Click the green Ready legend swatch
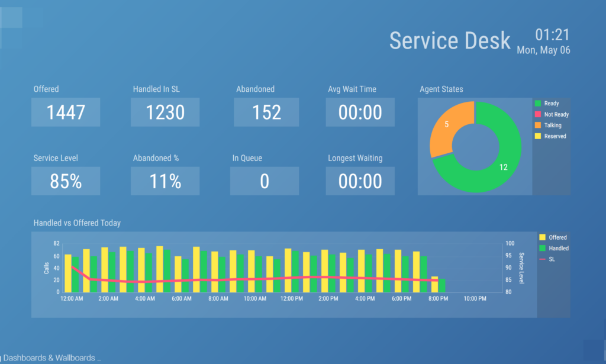Screen dimensions: 606x364 pos(538,104)
